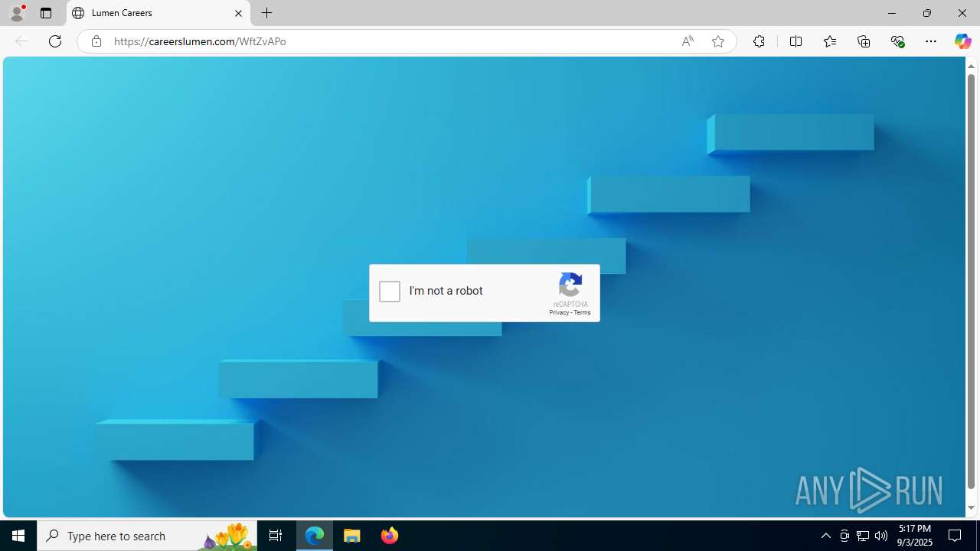
Task: Click the taskbar search box
Action: click(147, 536)
